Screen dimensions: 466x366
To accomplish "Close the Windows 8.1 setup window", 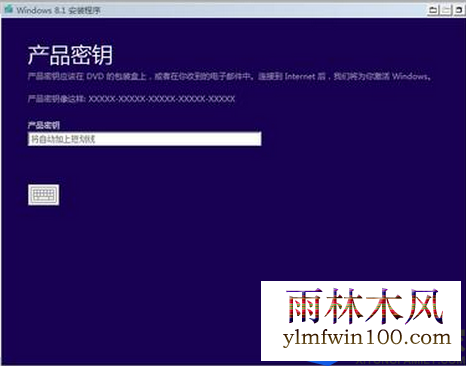I will pos(459,10).
